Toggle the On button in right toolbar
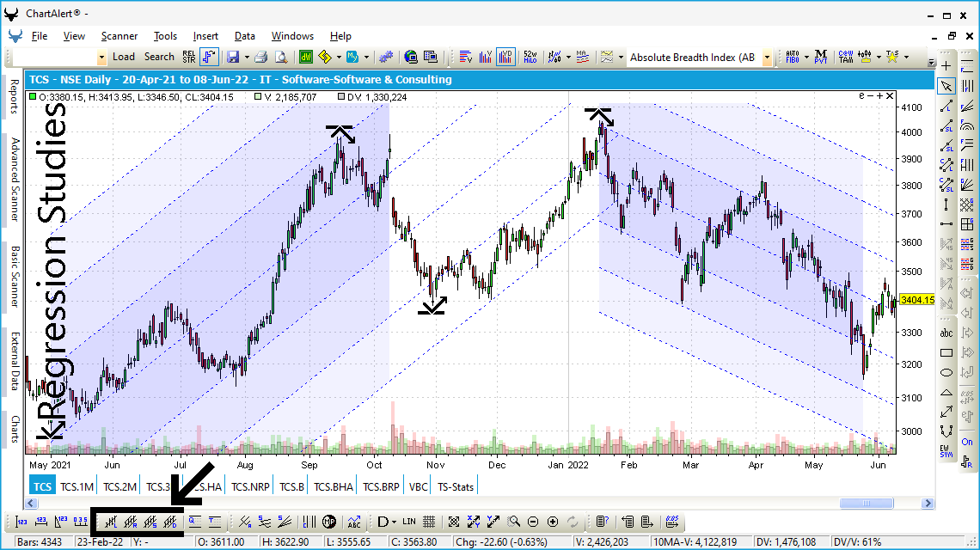 coord(967,442)
